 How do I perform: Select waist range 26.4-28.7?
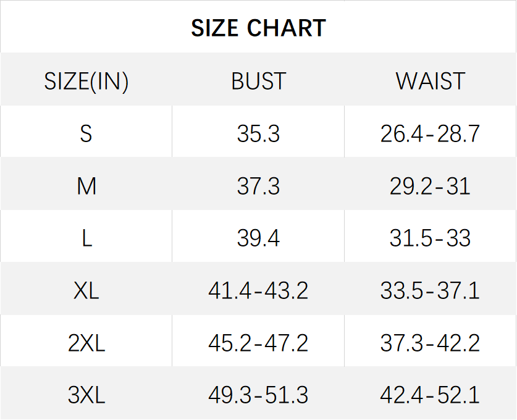430,134
